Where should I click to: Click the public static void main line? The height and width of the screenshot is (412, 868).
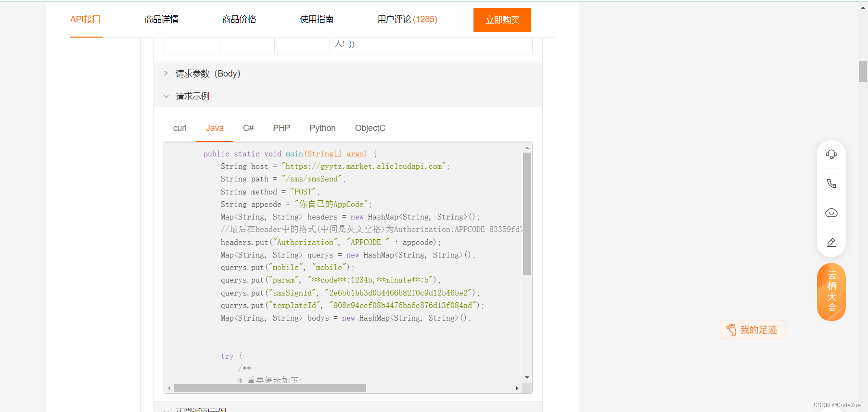(290, 154)
